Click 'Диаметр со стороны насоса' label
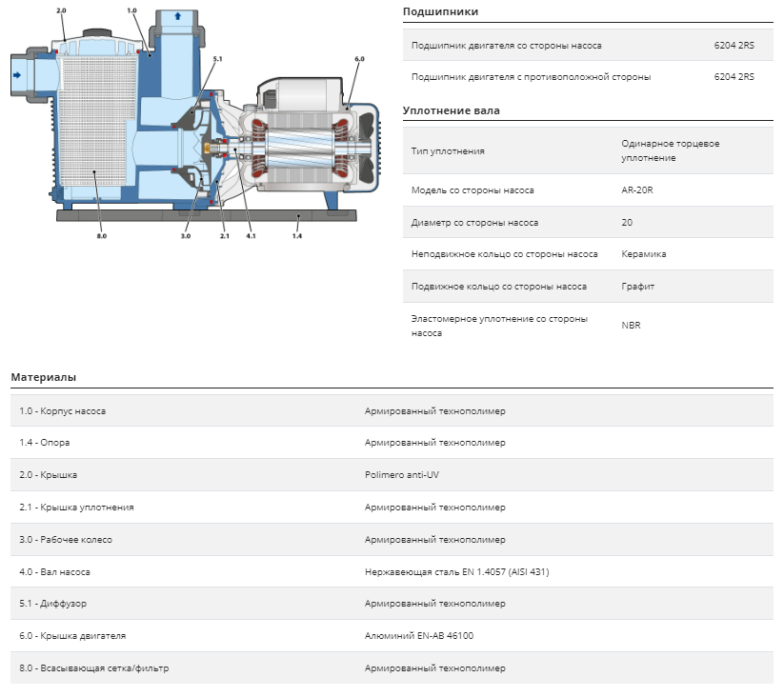 474,223
